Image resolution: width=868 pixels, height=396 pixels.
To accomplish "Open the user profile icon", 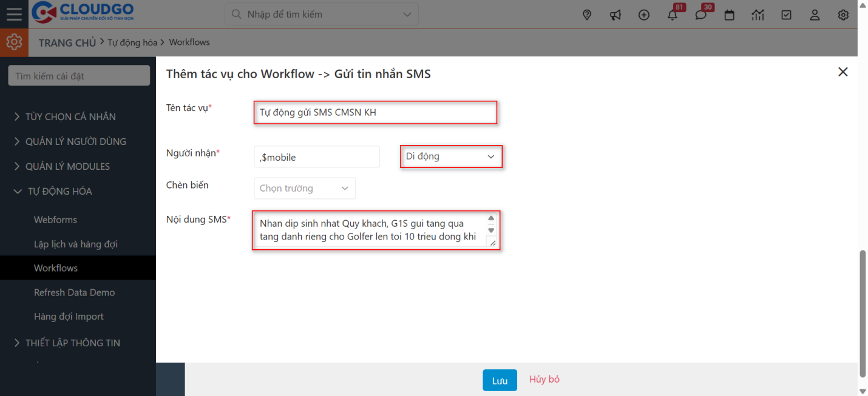I will pos(815,15).
